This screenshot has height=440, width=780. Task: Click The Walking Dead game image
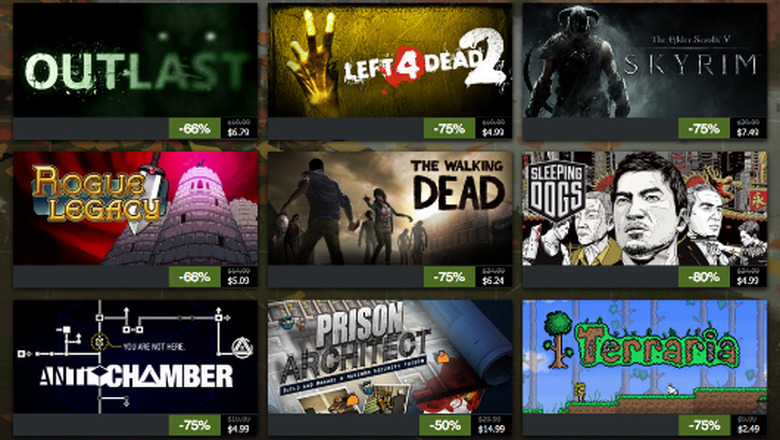tap(390, 208)
